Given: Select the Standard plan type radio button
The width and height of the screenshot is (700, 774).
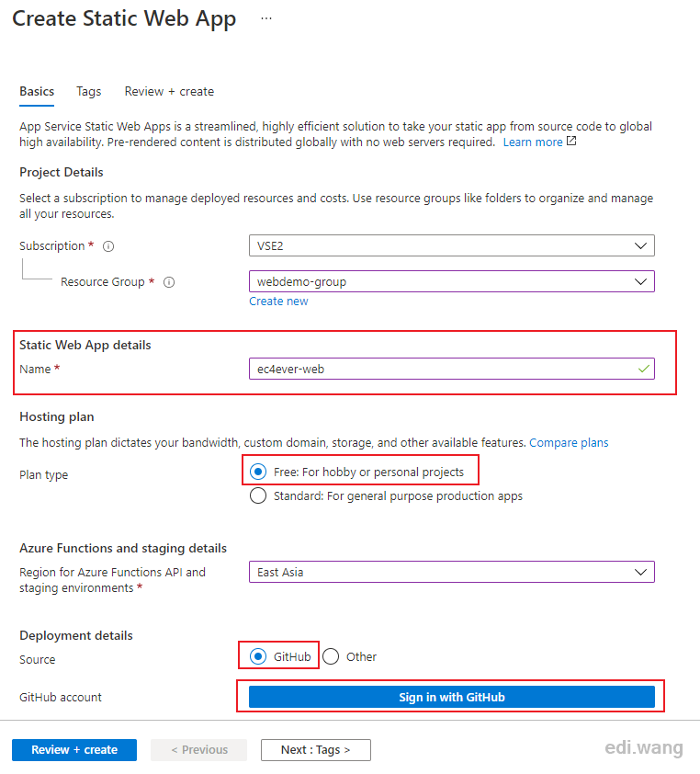Looking at the screenshot, I should coord(258,495).
